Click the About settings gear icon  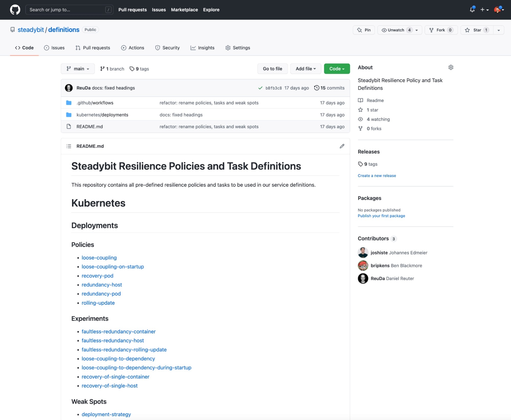(x=451, y=67)
